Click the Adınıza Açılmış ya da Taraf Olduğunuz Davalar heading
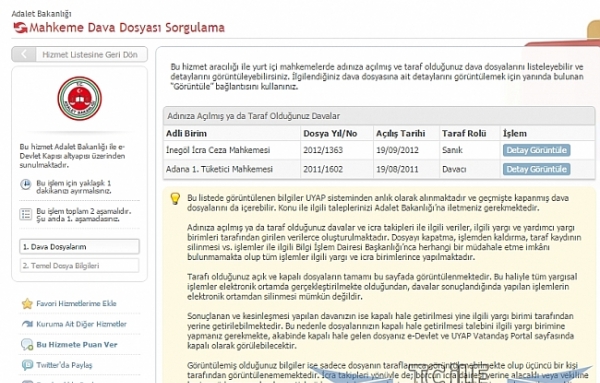 [x=253, y=116]
